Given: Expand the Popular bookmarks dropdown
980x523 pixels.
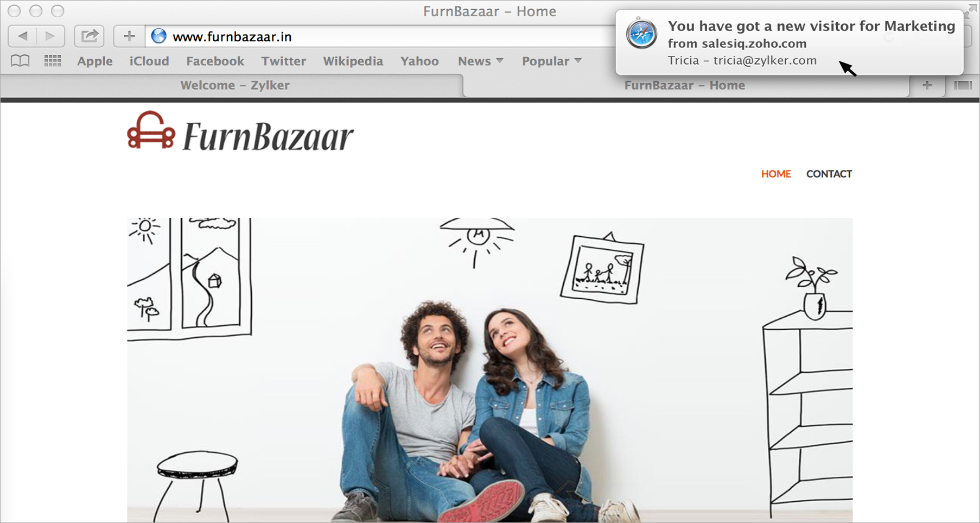Looking at the screenshot, I should tap(552, 61).
